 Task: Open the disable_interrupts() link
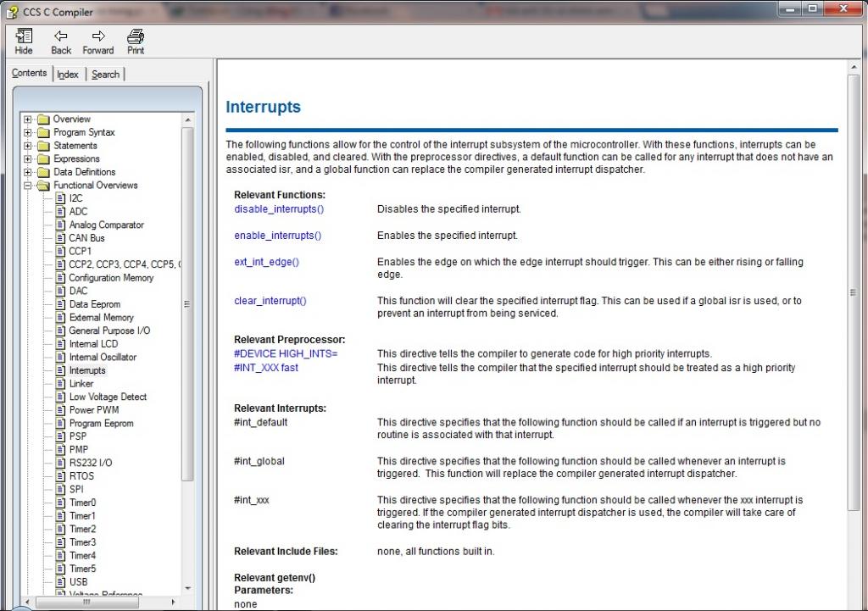click(279, 209)
